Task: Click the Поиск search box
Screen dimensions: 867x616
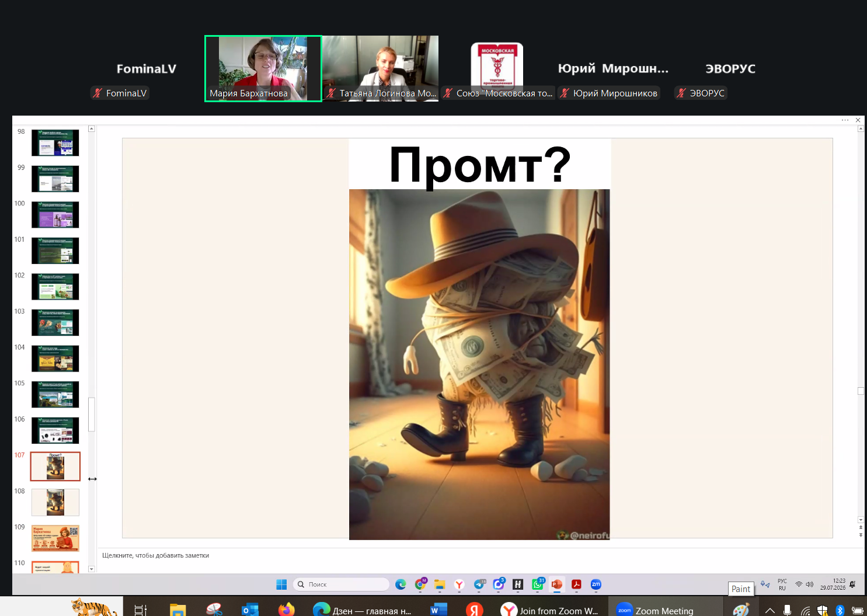Action: tap(341, 584)
